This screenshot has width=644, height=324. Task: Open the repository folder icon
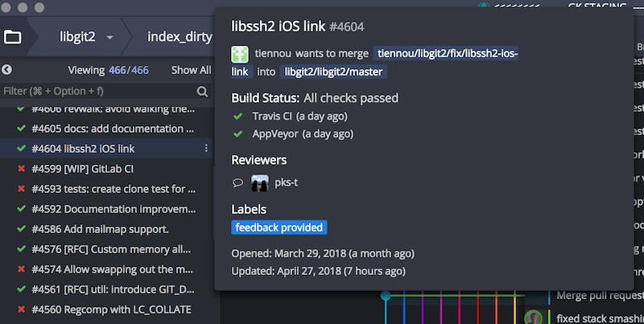click(12, 37)
